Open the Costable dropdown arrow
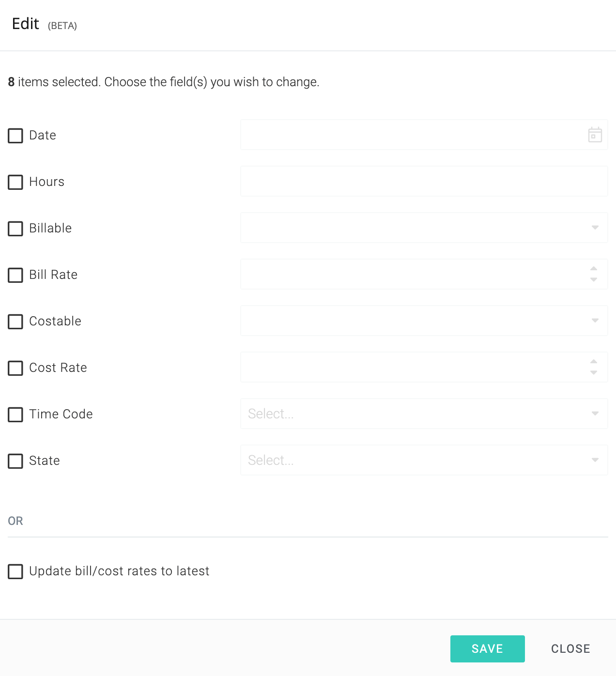Screen dimensions: 616x676 [x=595, y=321]
